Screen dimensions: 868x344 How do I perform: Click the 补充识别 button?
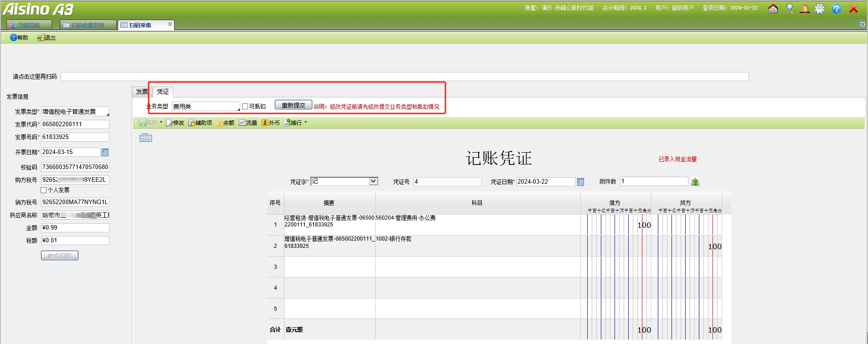(60, 256)
